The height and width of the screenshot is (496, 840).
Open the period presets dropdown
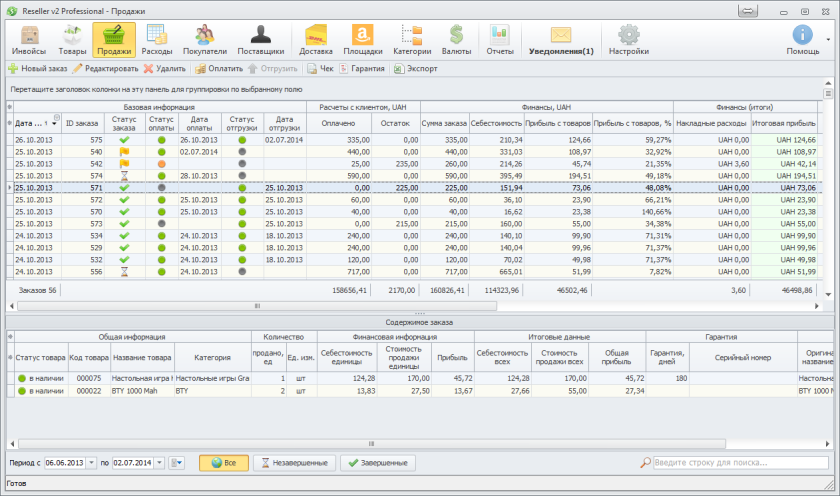click(x=178, y=463)
